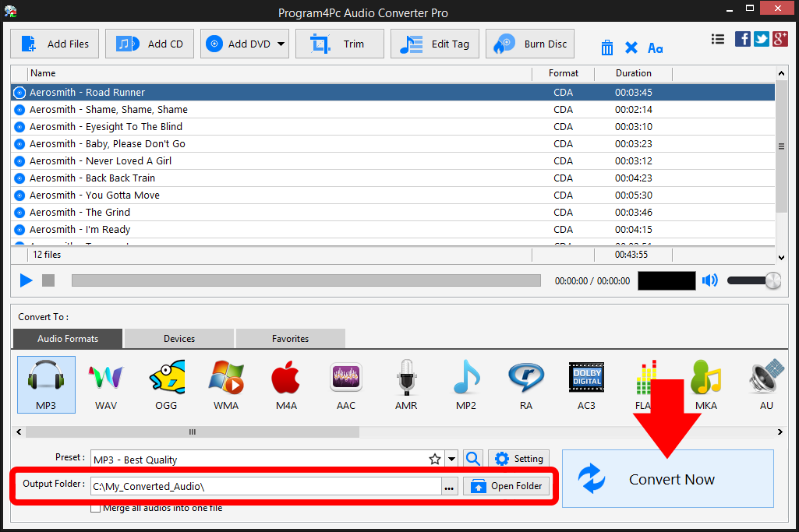This screenshot has height=532, width=799.
Task: Enable Merge all audios into one file
Action: point(95,507)
